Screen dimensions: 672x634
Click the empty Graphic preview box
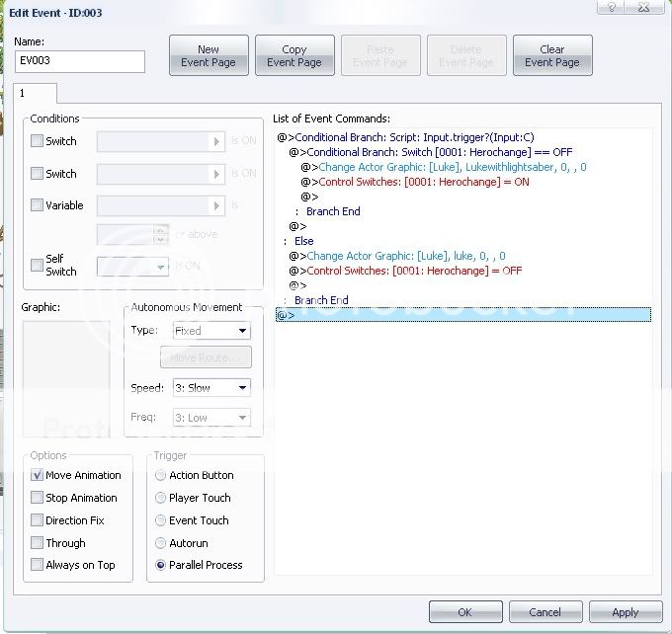tap(66, 377)
